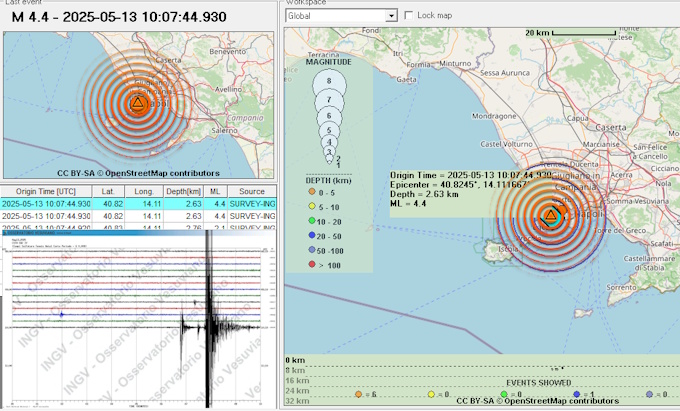Enable the Lock map checkbox

click(410, 16)
